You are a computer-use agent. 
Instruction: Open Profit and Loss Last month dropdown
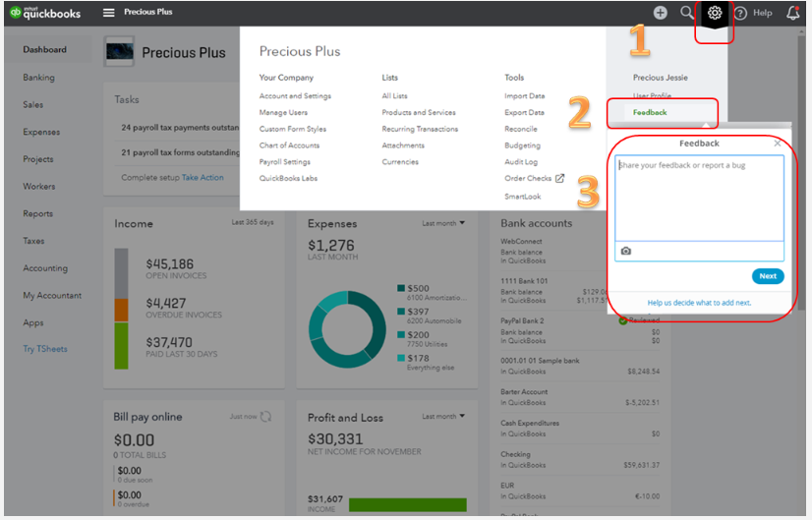[x=443, y=417]
